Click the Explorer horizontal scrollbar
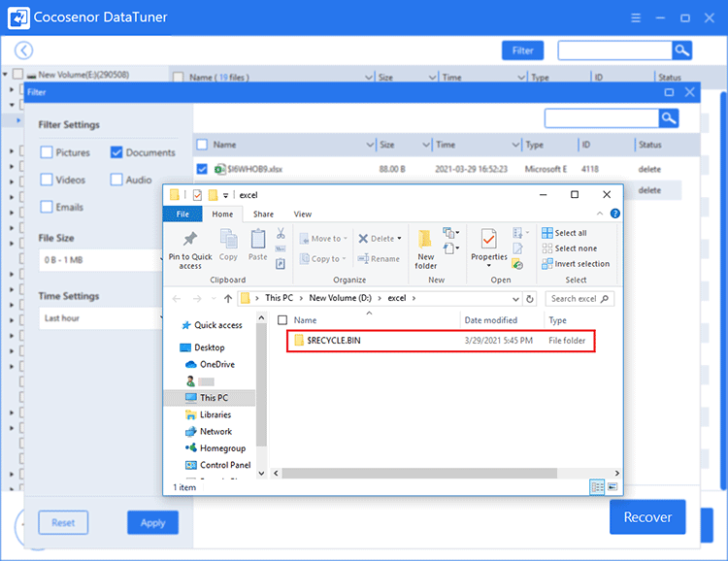Screen dimensions: 728x561 418,474
